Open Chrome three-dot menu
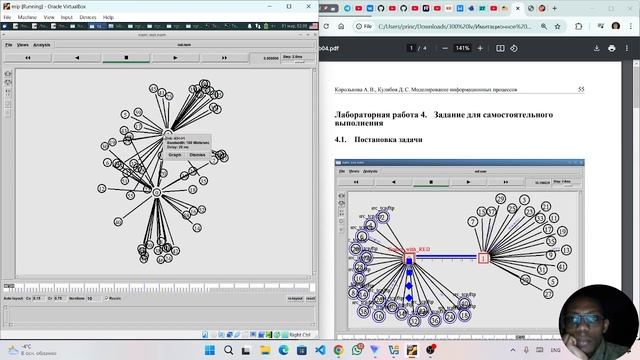This screenshot has height=360, width=640. click(631, 26)
